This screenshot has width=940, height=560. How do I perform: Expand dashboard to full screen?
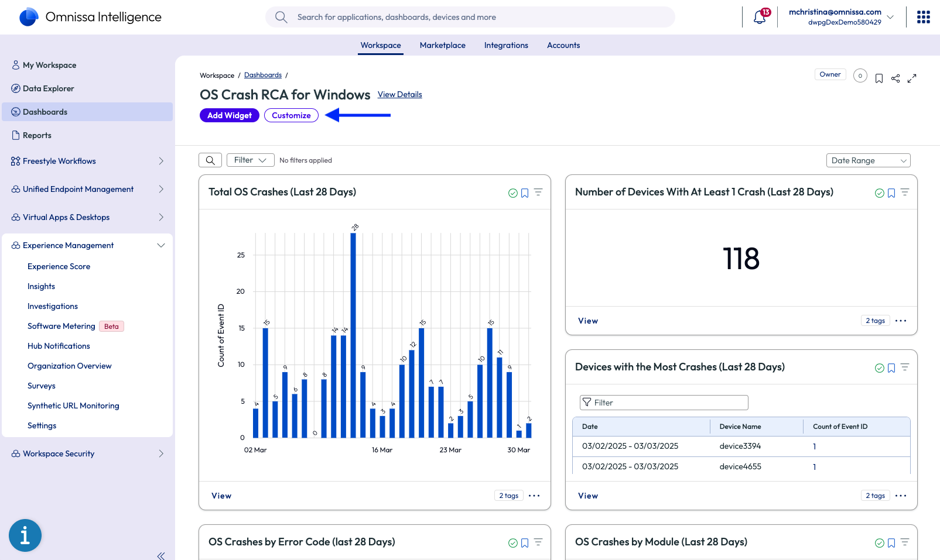point(912,78)
